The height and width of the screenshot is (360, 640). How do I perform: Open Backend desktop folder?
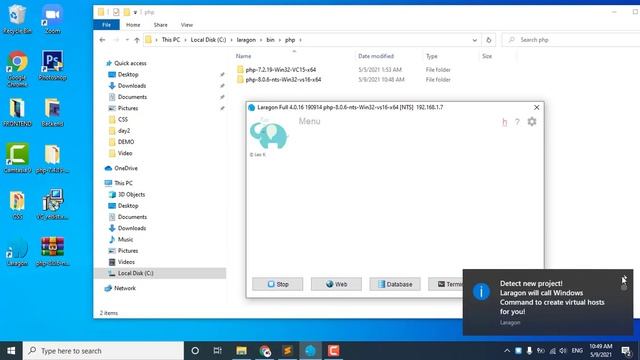tap(52, 112)
